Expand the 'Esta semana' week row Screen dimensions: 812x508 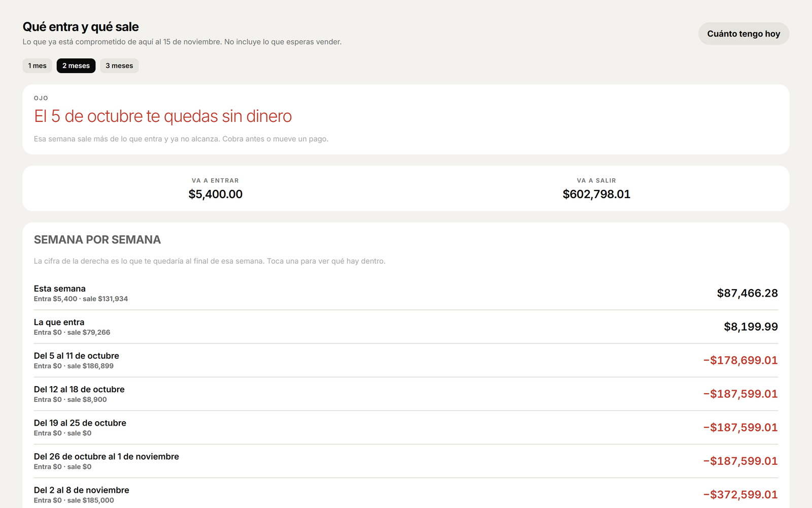pyautogui.click(x=406, y=293)
